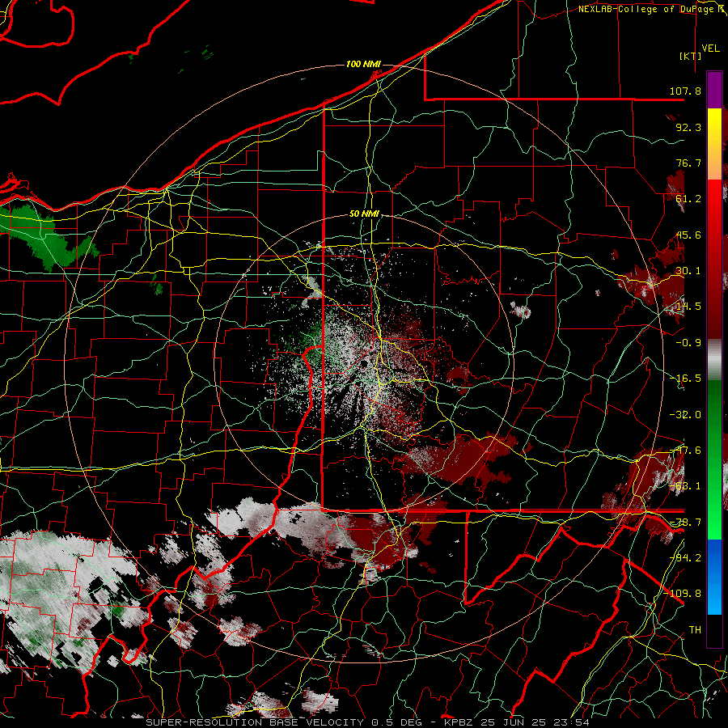
Task: Click the Super-Resolution Base Velocity caption
Action: pyautogui.click(x=368, y=722)
